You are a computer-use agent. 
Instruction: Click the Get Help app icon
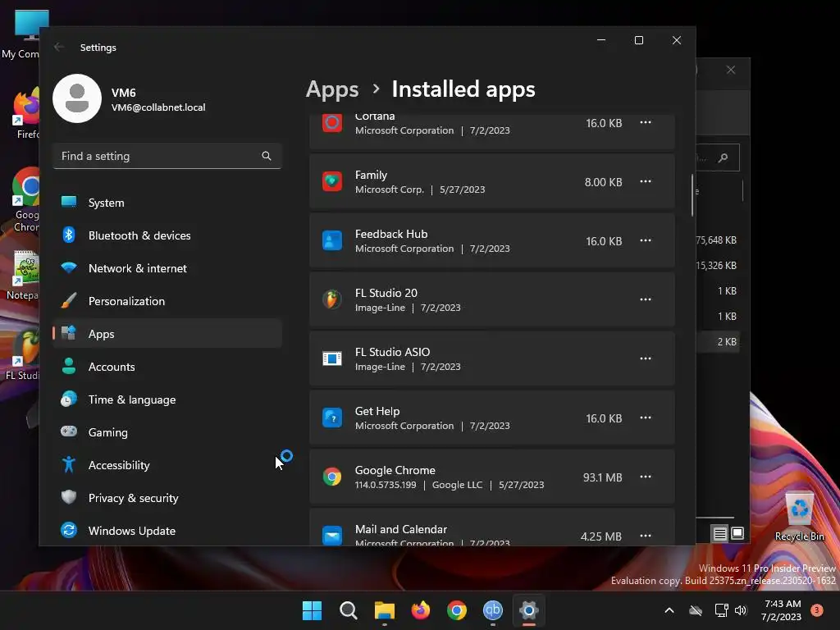[332, 418]
